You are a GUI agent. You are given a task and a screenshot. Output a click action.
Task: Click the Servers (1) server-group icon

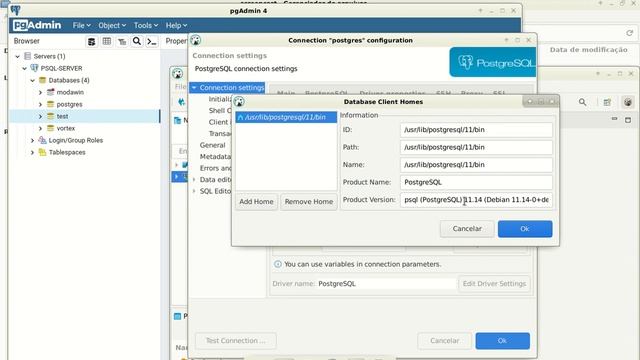28,56
